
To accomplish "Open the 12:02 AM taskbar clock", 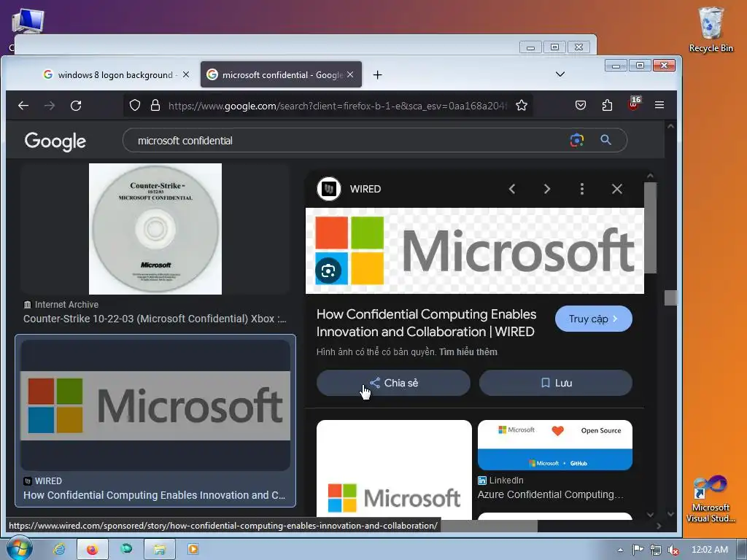I will [x=709, y=550].
